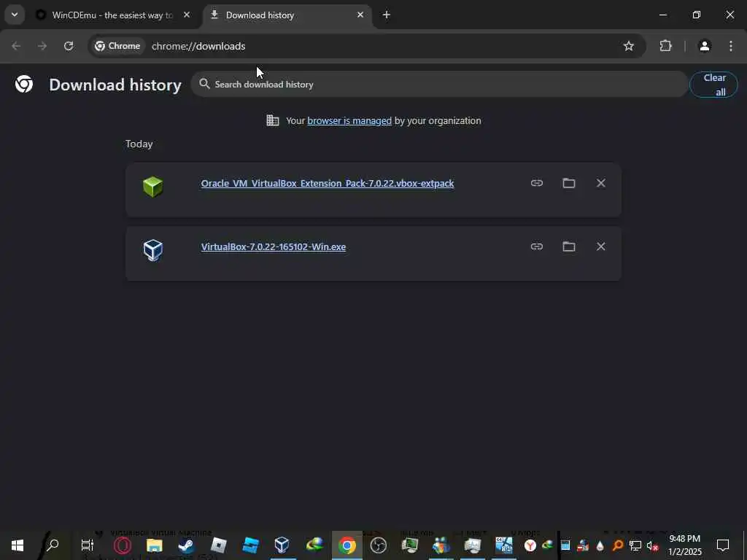Image resolution: width=747 pixels, height=560 pixels.
Task: Click the Today date heading
Action: click(x=139, y=144)
